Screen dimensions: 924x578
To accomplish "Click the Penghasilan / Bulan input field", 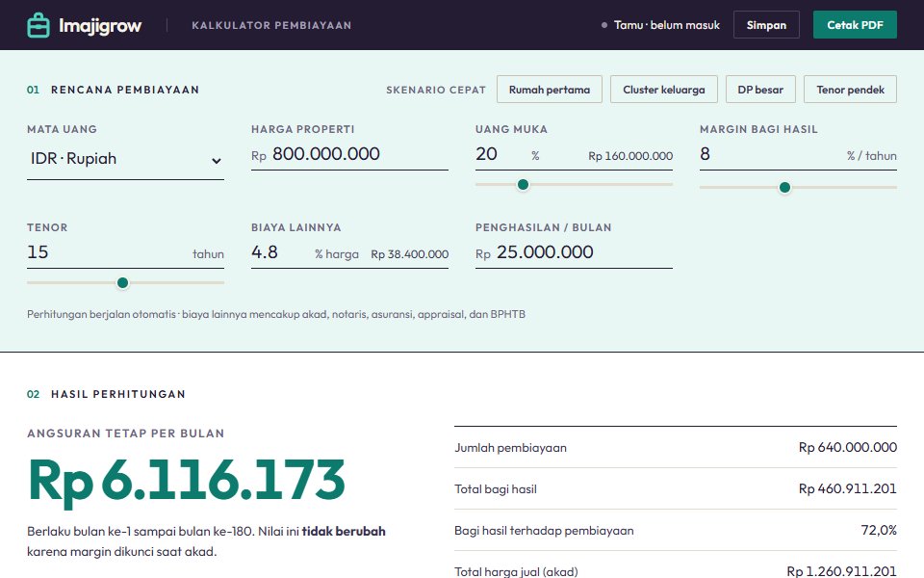I will 583,252.
